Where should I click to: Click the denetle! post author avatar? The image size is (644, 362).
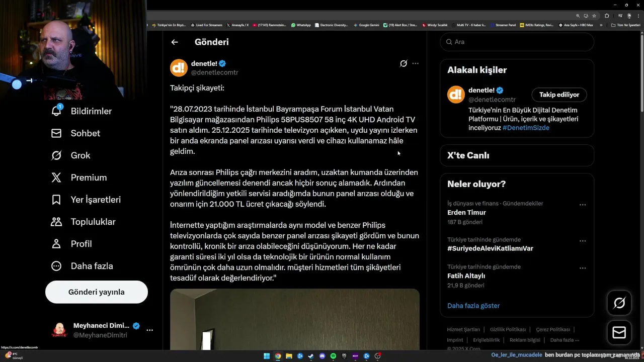pos(179,68)
